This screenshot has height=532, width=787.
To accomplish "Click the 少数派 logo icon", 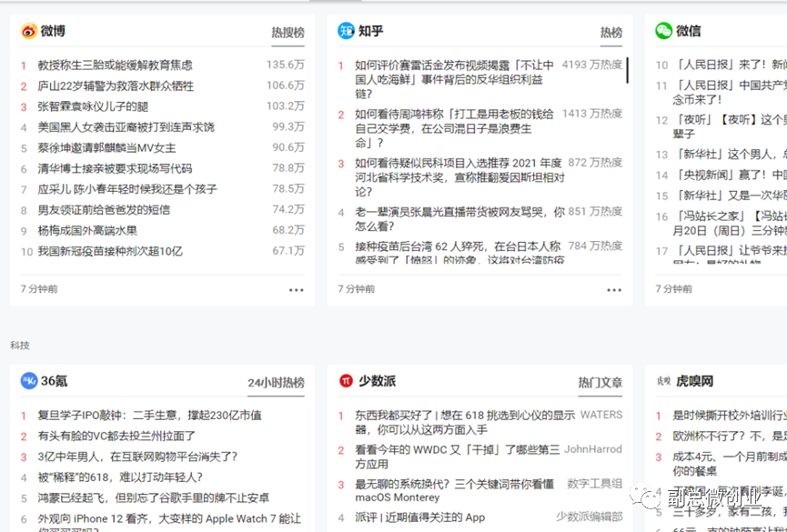I will pyautogui.click(x=346, y=381).
